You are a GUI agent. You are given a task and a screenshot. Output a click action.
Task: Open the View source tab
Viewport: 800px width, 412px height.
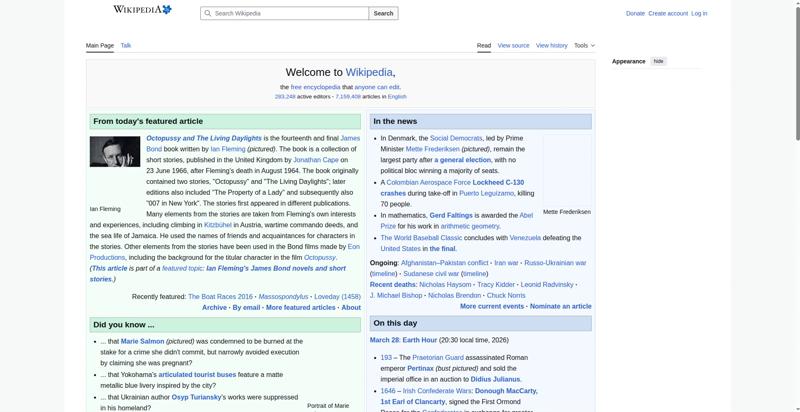(513, 45)
